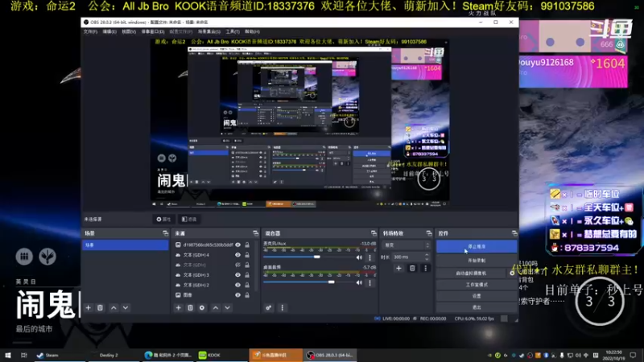This screenshot has width=644, height=362.
Task: Open the 视图(V) menu
Action: pyautogui.click(x=129, y=31)
